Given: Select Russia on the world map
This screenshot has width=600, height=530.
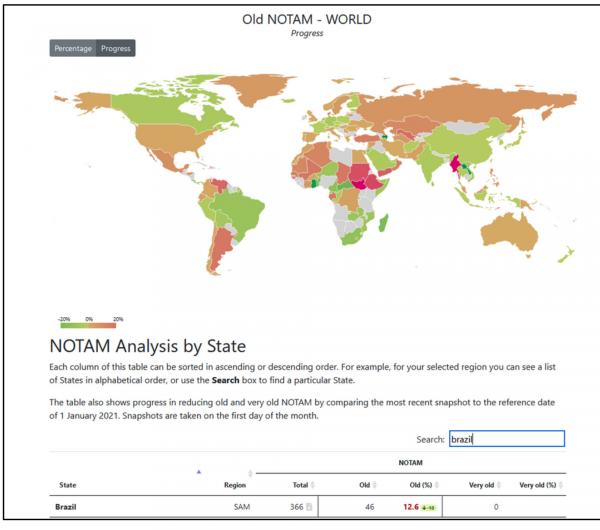Looking at the screenshot, I should pyautogui.click(x=459, y=105).
